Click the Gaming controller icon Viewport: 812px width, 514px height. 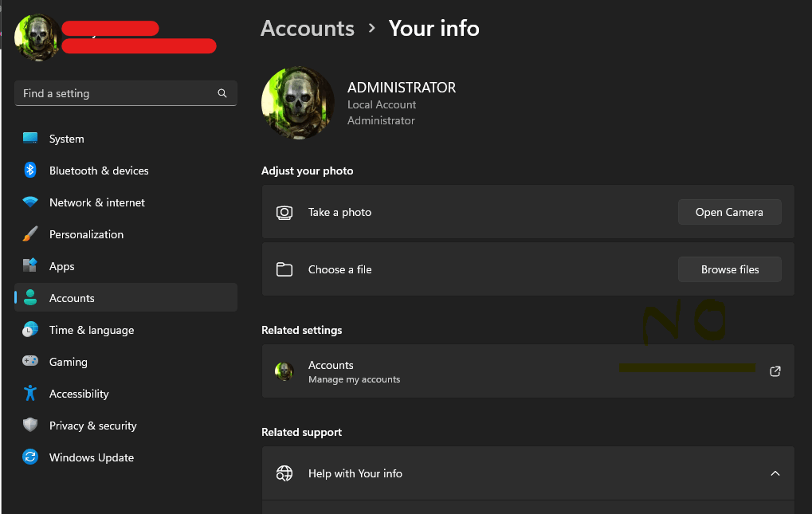click(x=30, y=361)
